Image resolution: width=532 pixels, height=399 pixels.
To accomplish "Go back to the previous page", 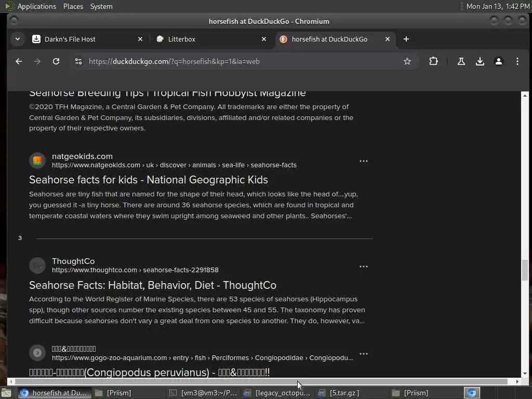I will (19, 61).
